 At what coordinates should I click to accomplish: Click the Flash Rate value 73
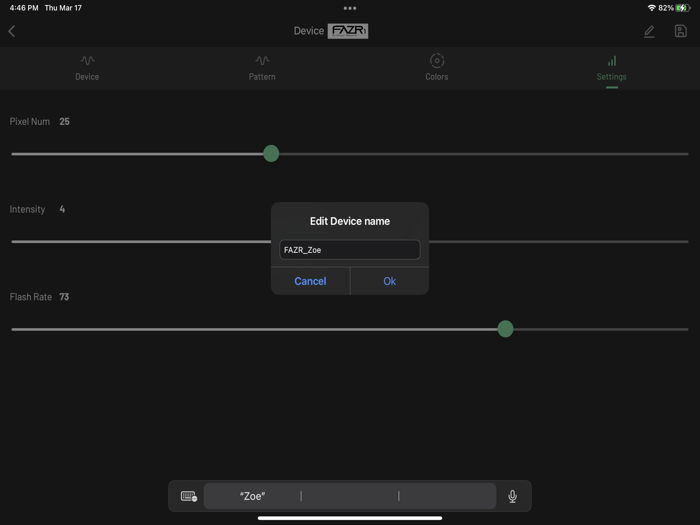coord(64,297)
